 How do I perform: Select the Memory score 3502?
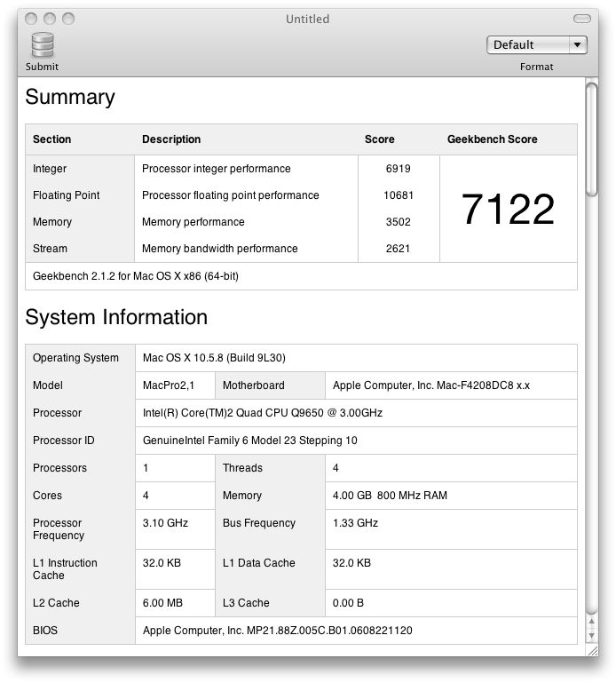398,222
